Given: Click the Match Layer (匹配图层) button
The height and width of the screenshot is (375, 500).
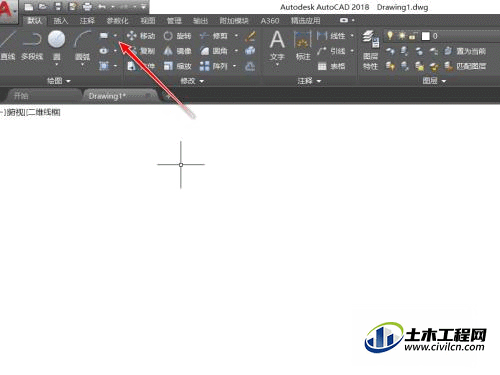Looking at the screenshot, I should pos(465,66).
